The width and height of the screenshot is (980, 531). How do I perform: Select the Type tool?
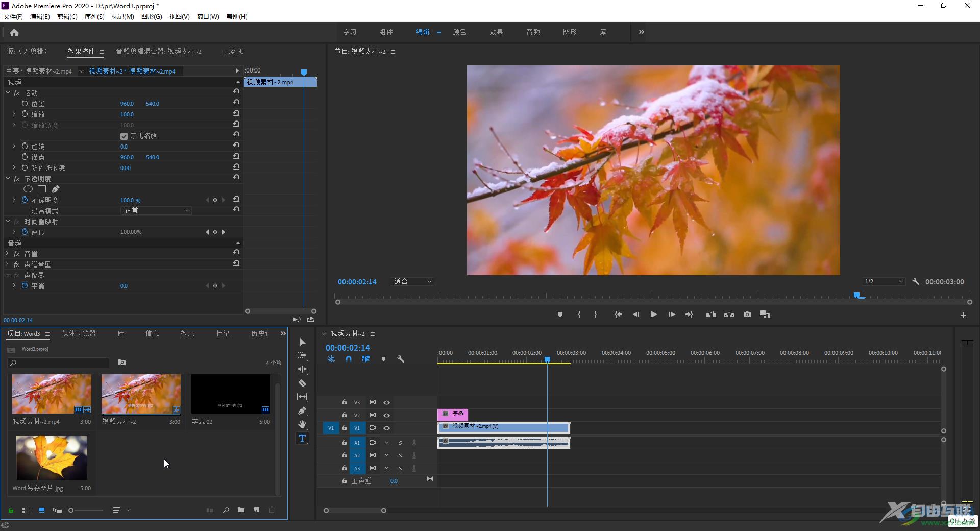(x=302, y=438)
